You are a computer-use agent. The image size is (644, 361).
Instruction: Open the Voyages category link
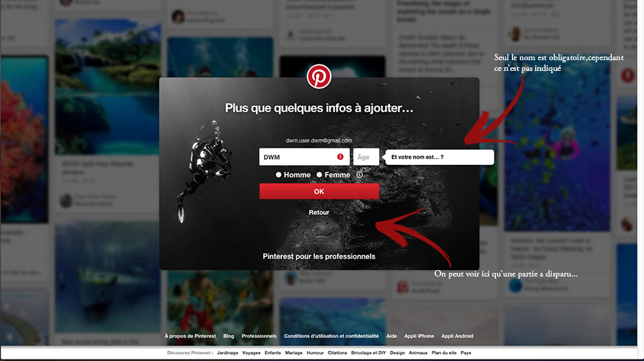click(x=251, y=353)
